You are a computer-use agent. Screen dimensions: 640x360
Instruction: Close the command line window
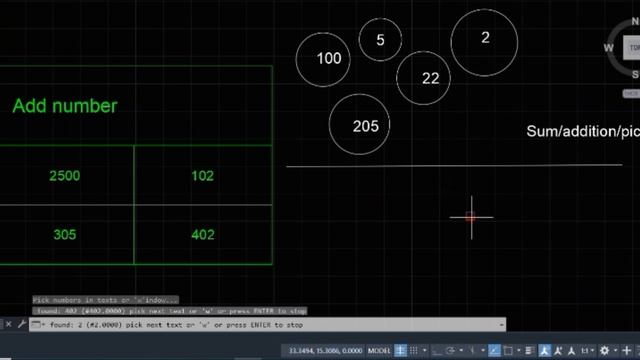click(8, 324)
